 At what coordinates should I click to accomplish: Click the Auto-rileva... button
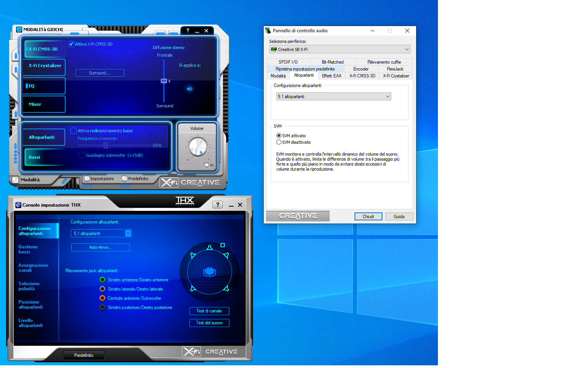coord(100,247)
